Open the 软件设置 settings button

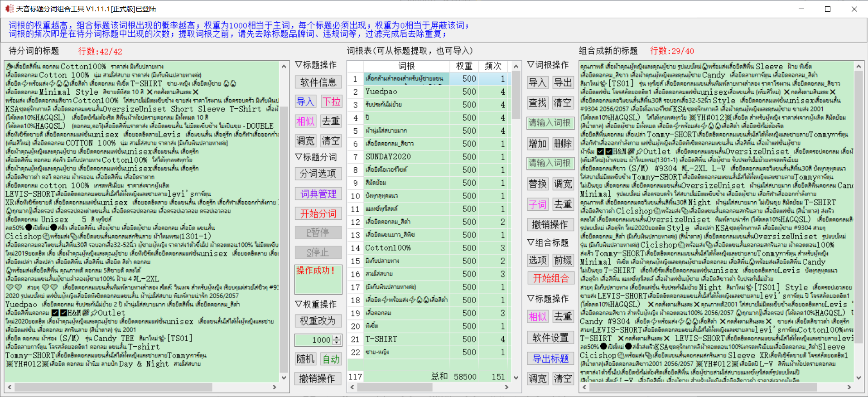550,338
